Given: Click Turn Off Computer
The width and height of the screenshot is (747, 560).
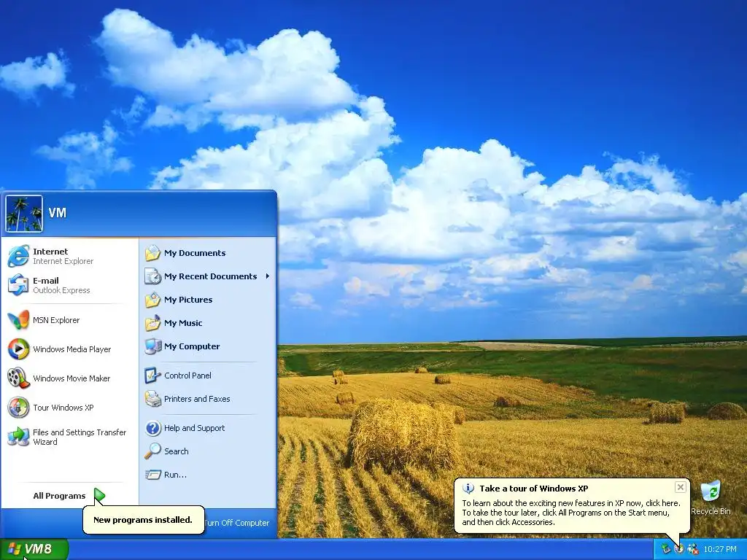Looking at the screenshot, I should (237, 523).
